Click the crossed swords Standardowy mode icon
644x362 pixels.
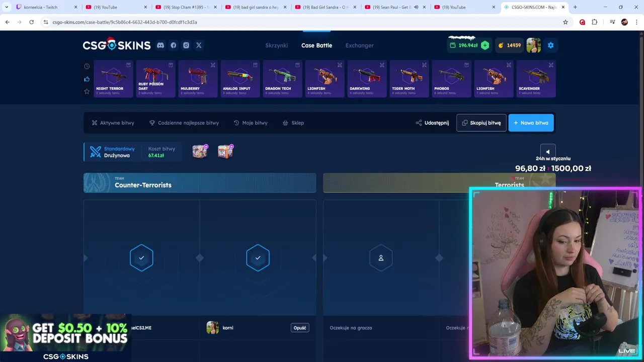pyautogui.click(x=95, y=152)
